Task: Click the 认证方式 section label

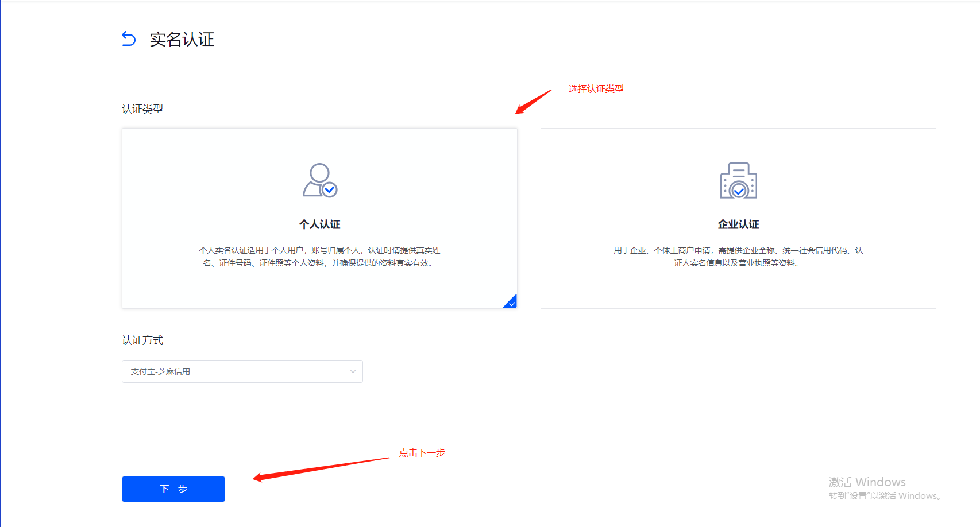Action: 142,340
